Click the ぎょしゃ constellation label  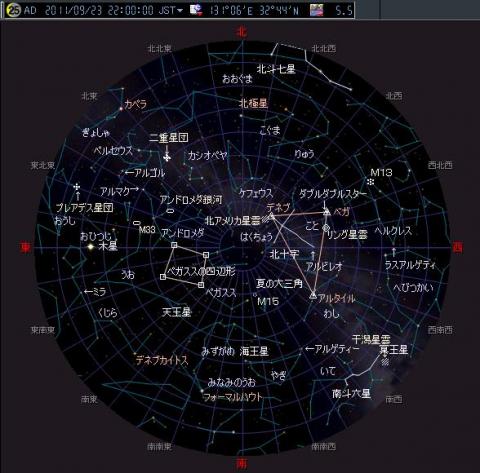[x=96, y=132]
